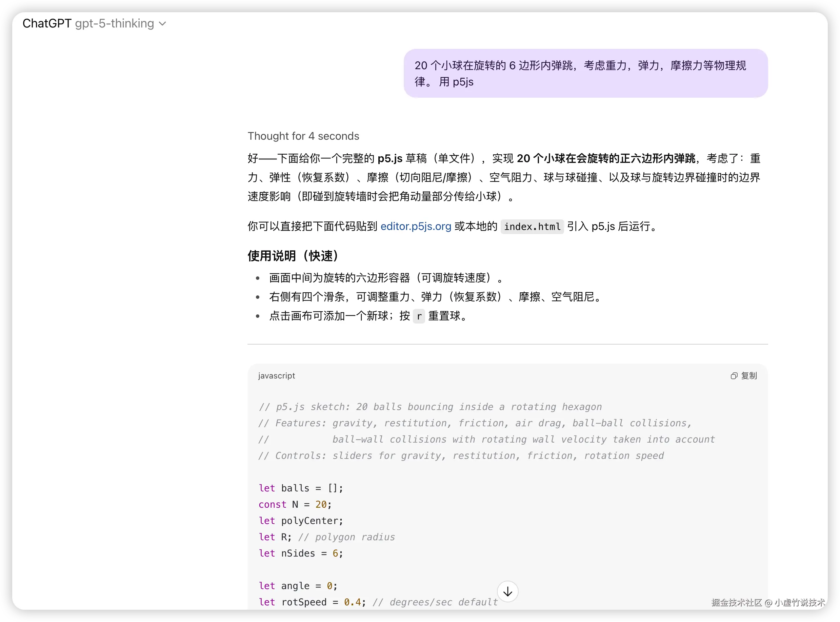The width and height of the screenshot is (840, 622).
Task: Open the editor.p5js.org link
Action: pyautogui.click(x=416, y=226)
